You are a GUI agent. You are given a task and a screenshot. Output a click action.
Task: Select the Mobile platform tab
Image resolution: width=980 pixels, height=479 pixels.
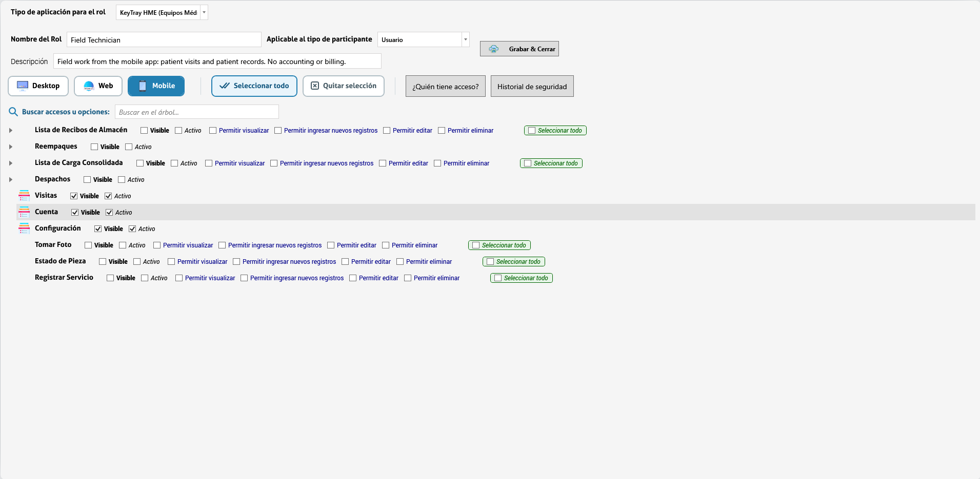point(156,86)
